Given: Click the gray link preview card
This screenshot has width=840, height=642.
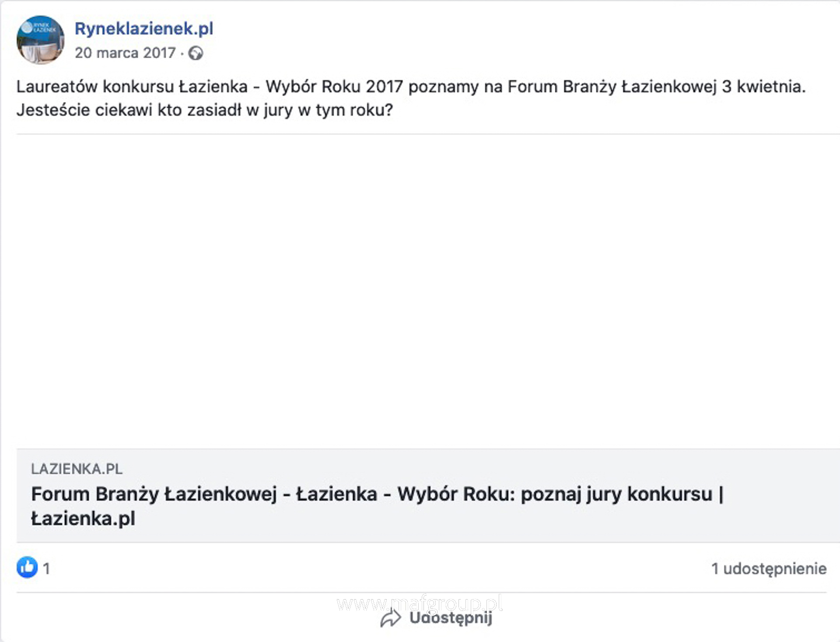Looking at the screenshot, I should (x=428, y=496).
